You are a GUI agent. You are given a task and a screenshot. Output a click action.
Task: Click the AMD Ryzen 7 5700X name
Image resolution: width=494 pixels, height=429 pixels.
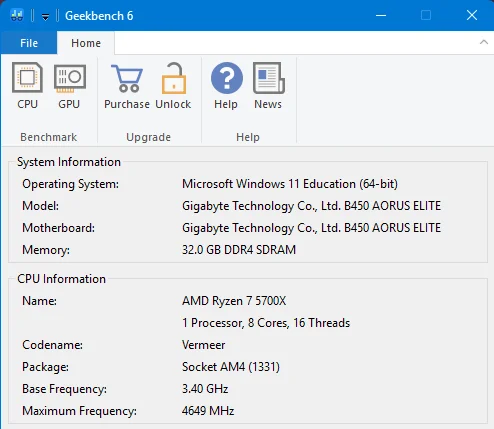tap(234, 301)
